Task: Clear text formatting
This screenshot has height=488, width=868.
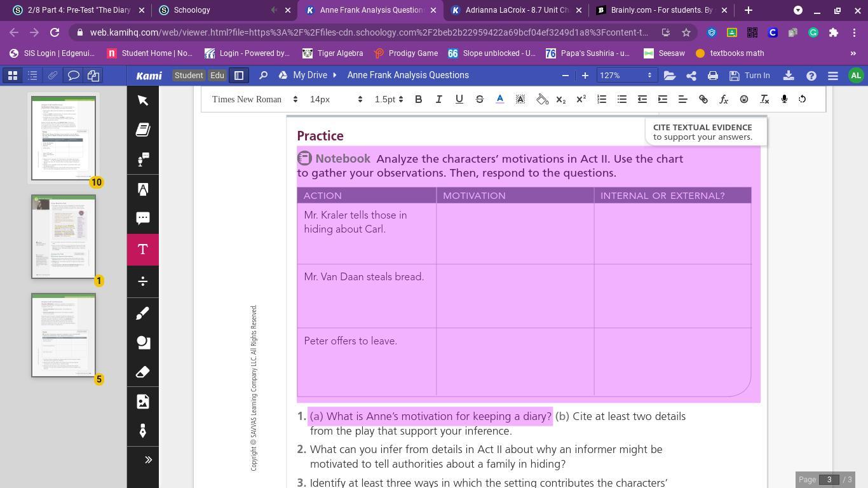Action: click(764, 99)
